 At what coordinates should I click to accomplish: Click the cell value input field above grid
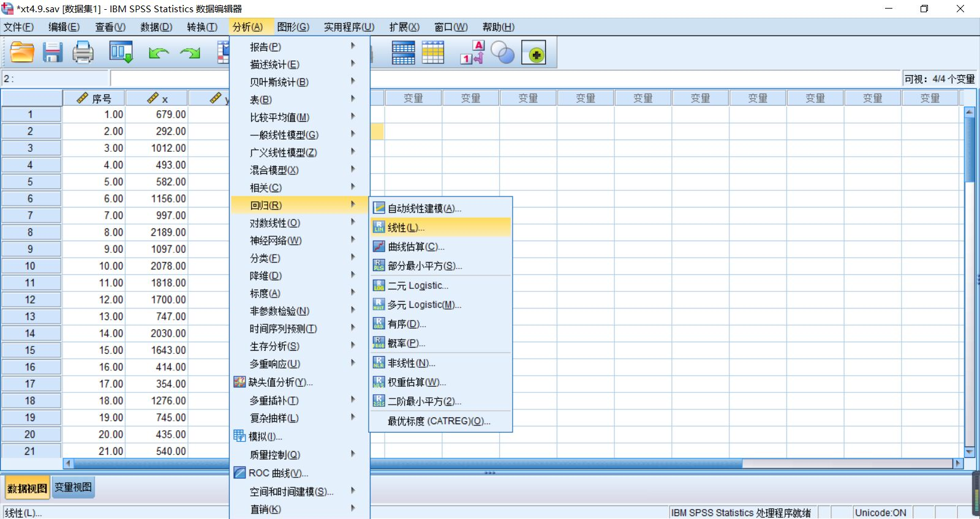505,78
